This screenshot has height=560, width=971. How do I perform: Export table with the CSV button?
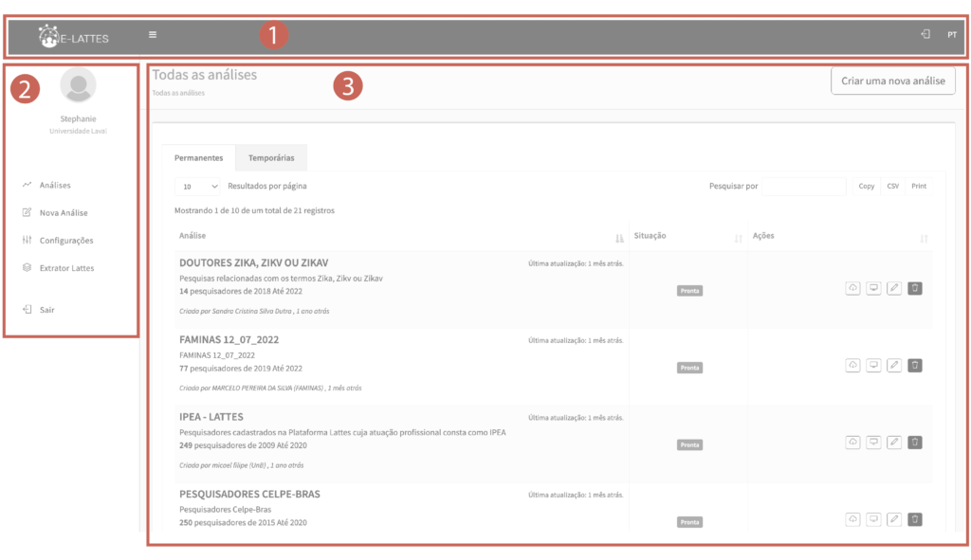[x=892, y=187]
